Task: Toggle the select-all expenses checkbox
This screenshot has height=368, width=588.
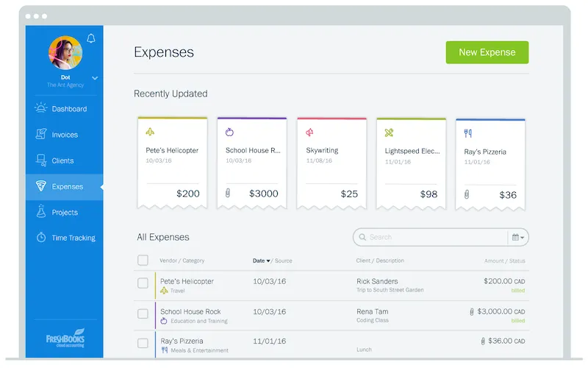Action: coord(143,260)
